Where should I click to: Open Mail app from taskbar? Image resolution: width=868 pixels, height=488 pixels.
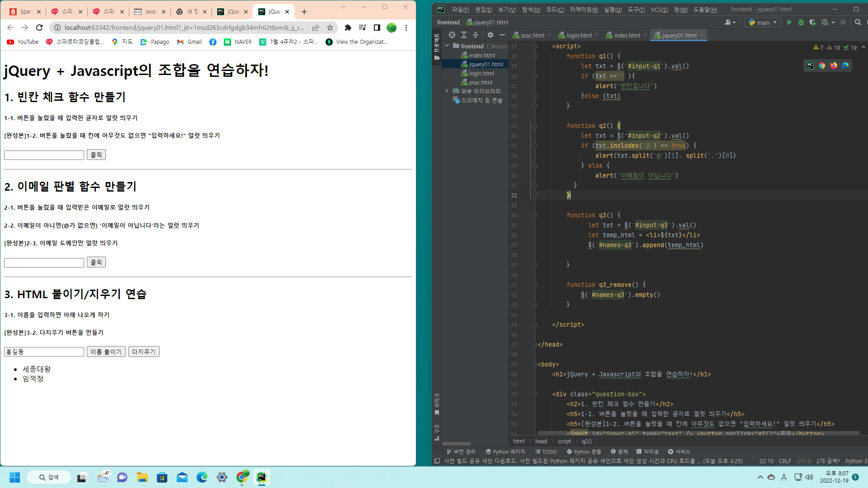point(182,477)
